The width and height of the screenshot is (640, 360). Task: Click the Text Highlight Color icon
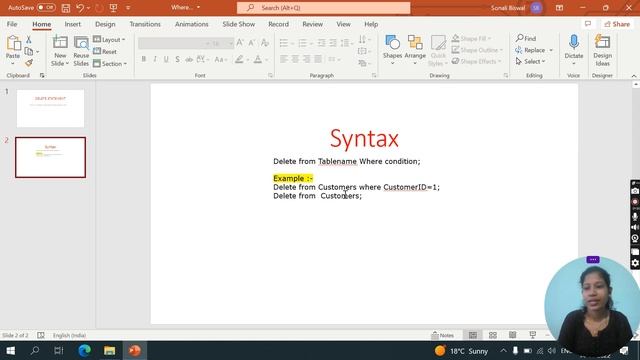click(239, 60)
